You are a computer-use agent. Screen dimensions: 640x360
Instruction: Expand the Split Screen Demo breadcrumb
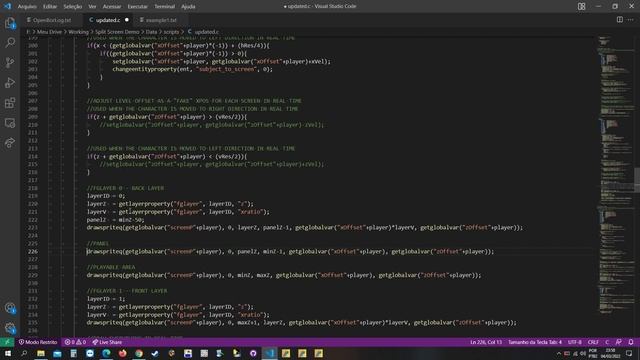point(117,32)
